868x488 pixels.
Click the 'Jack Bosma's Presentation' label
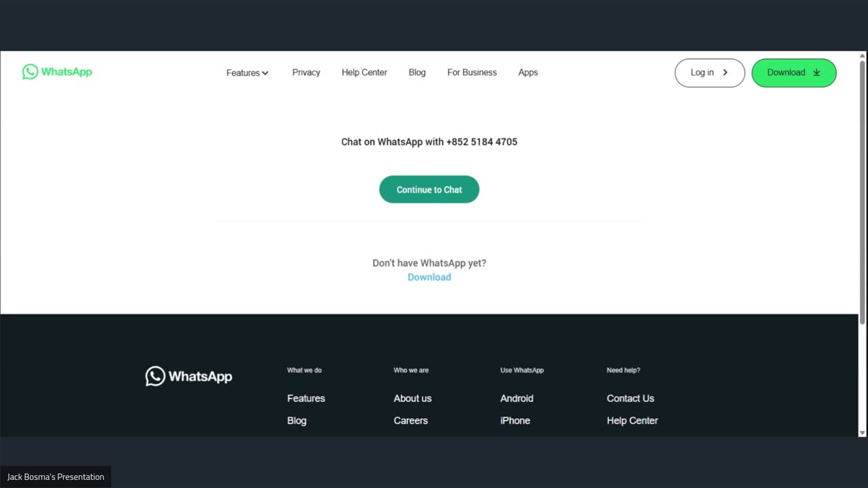[56, 476]
